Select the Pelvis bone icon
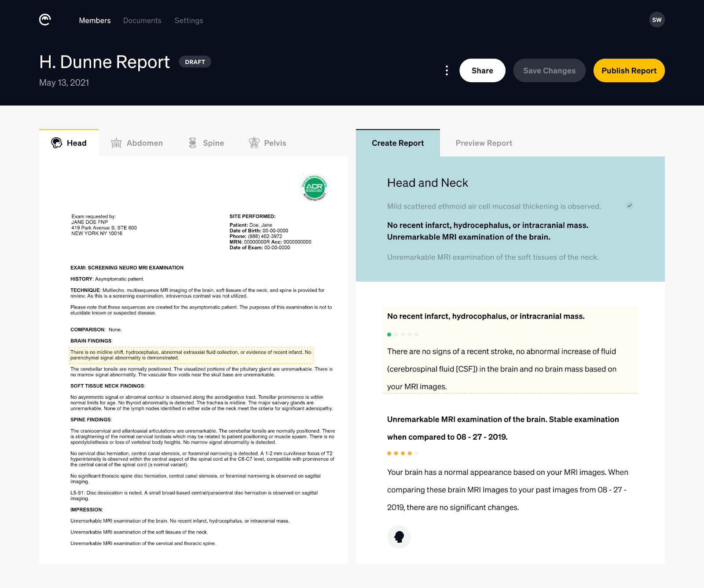The width and height of the screenshot is (704, 588). tap(254, 143)
